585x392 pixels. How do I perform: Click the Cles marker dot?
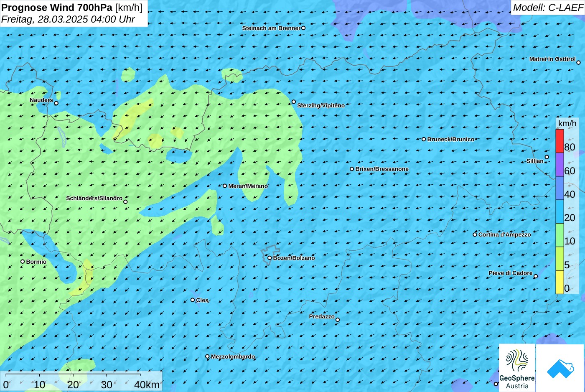pyautogui.click(x=193, y=300)
